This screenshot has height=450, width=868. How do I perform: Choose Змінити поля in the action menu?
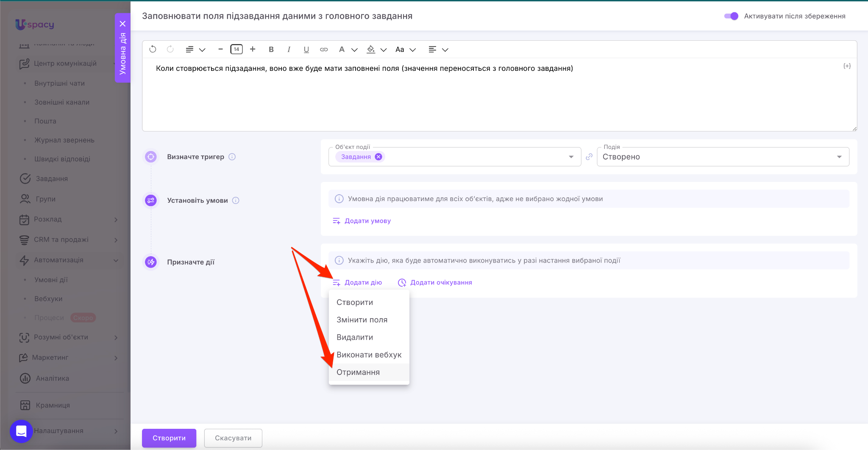point(362,320)
